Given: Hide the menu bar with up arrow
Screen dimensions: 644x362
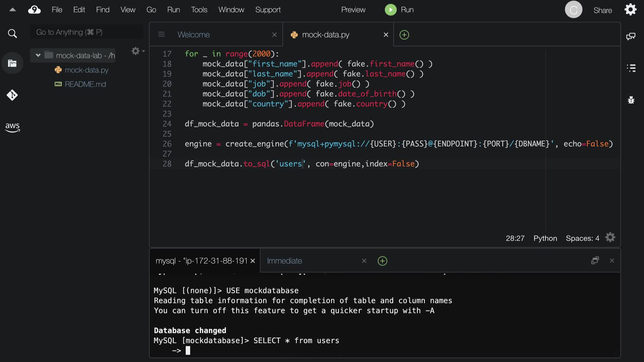Looking at the screenshot, I should pos(12,10).
